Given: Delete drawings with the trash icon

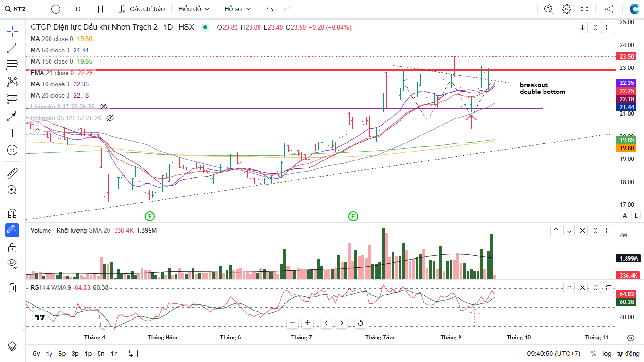Looking at the screenshot, I should [12, 287].
